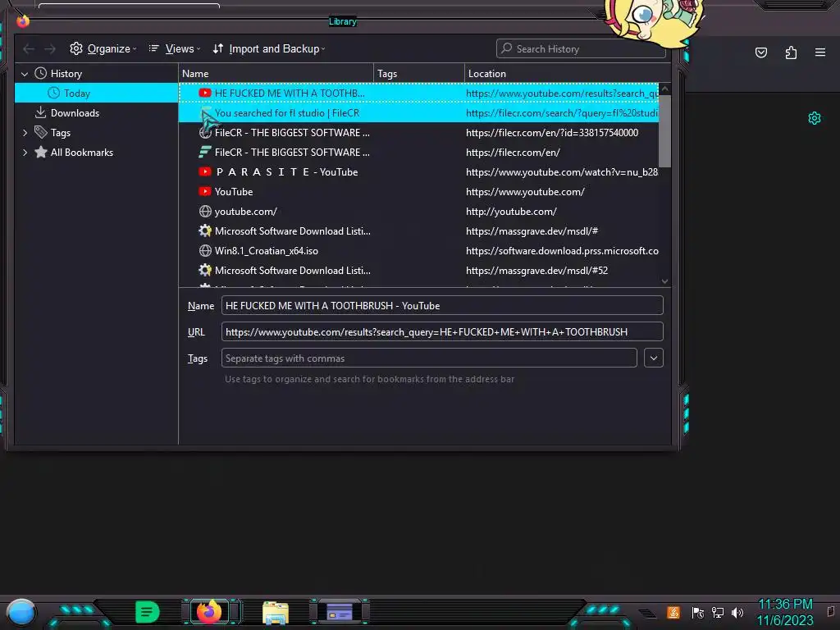
Task: Click the forward arrow in Library toolbar
Action: click(50, 49)
